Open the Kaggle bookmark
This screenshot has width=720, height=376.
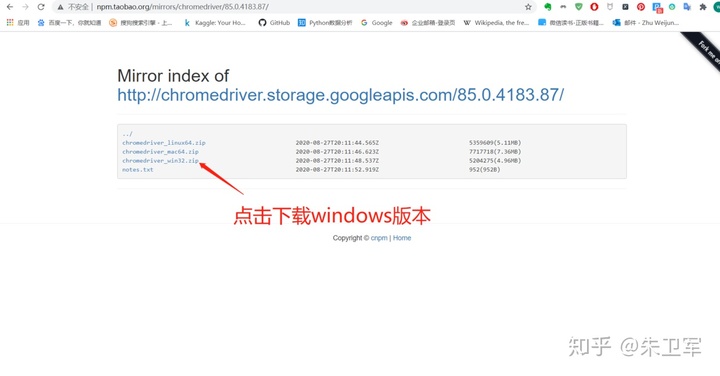click(x=214, y=22)
